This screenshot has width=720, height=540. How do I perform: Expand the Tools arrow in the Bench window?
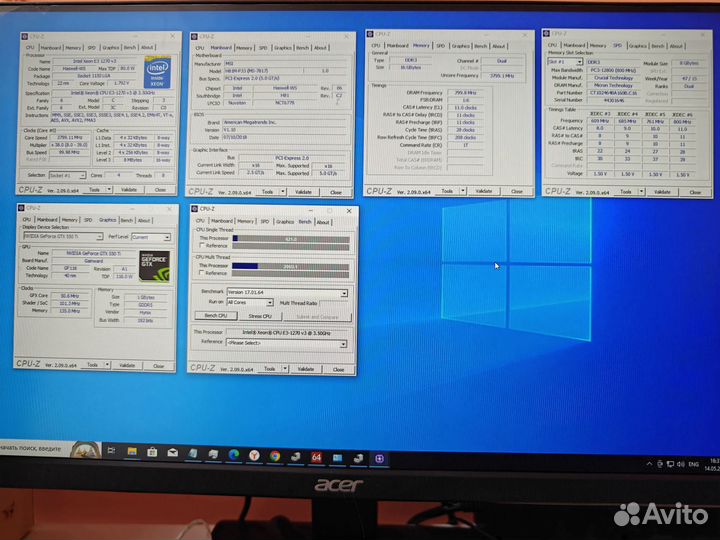click(285, 368)
